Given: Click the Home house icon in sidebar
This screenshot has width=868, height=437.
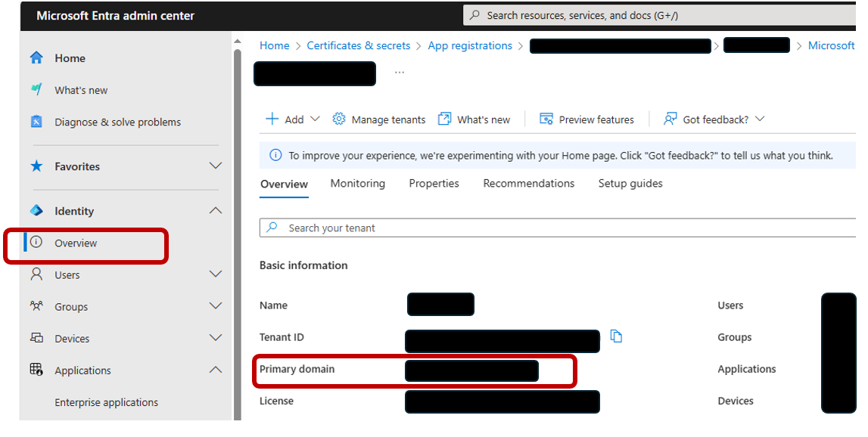Looking at the screenshot, I should click(x=36, y=57).
